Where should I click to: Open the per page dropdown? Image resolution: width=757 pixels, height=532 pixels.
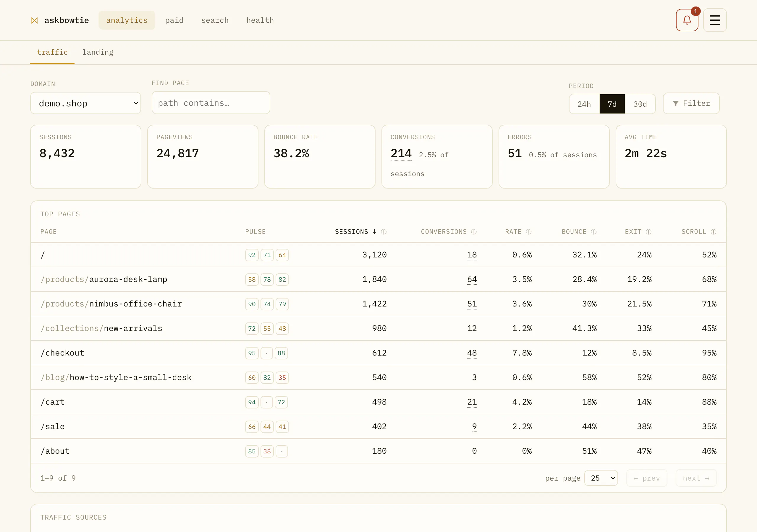point(601,478)
